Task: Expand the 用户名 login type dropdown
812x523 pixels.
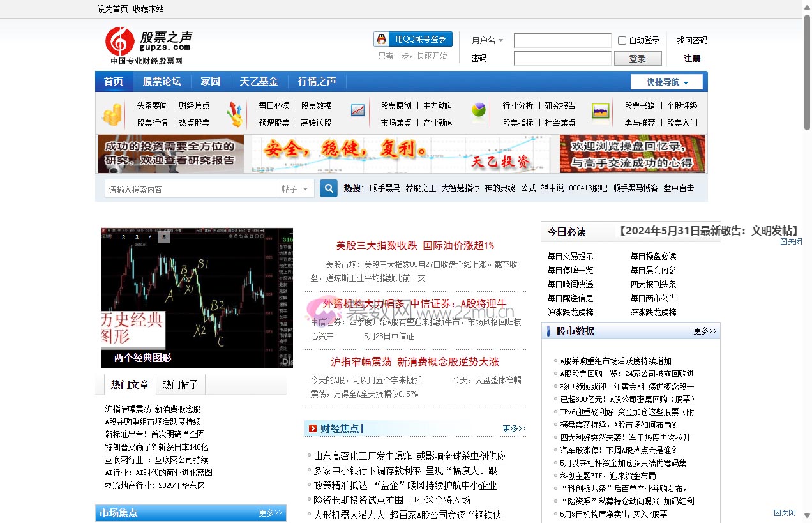Action: tap(488, 40)
